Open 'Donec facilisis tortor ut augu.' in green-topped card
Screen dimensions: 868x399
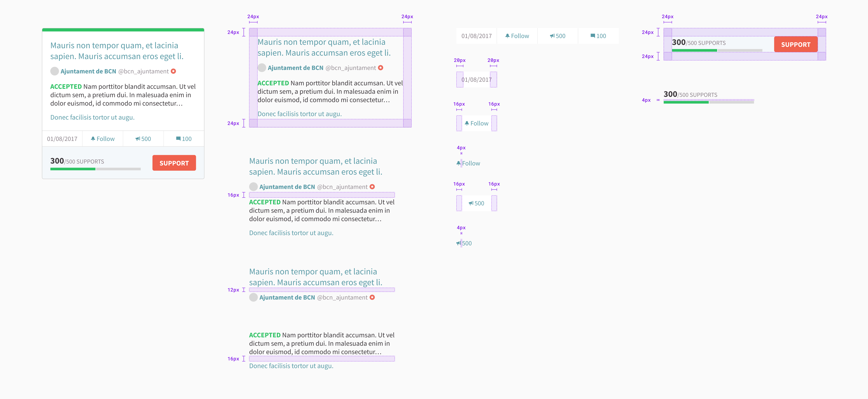pyautogui.click(x=92, y=117)
